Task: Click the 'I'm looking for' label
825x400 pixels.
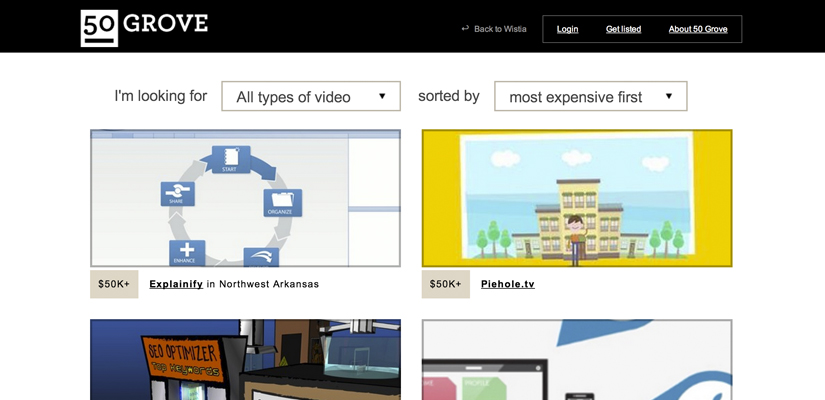Action: pyautogui.click(x=160, y=96)
